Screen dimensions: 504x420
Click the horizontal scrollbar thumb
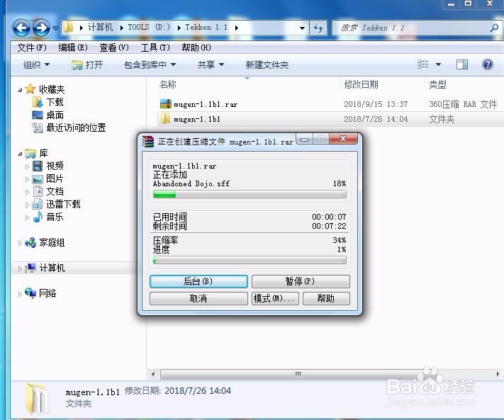tap(298, 374)
